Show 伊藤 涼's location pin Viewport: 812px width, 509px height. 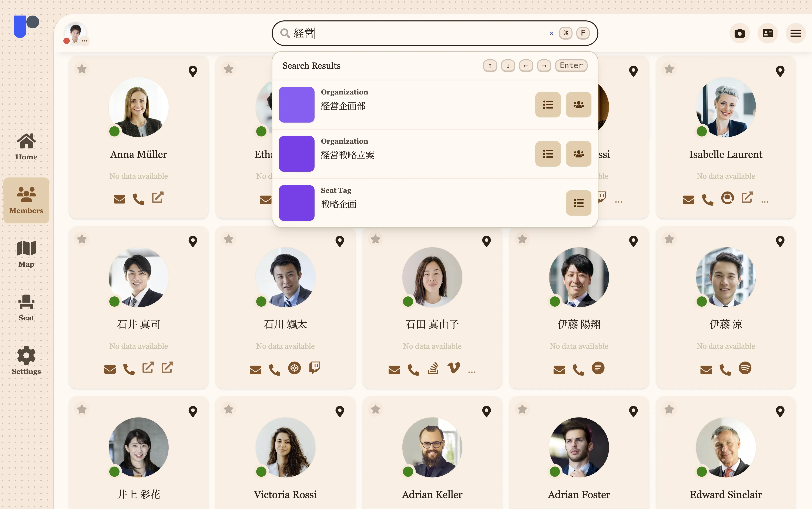pos(780,241)
